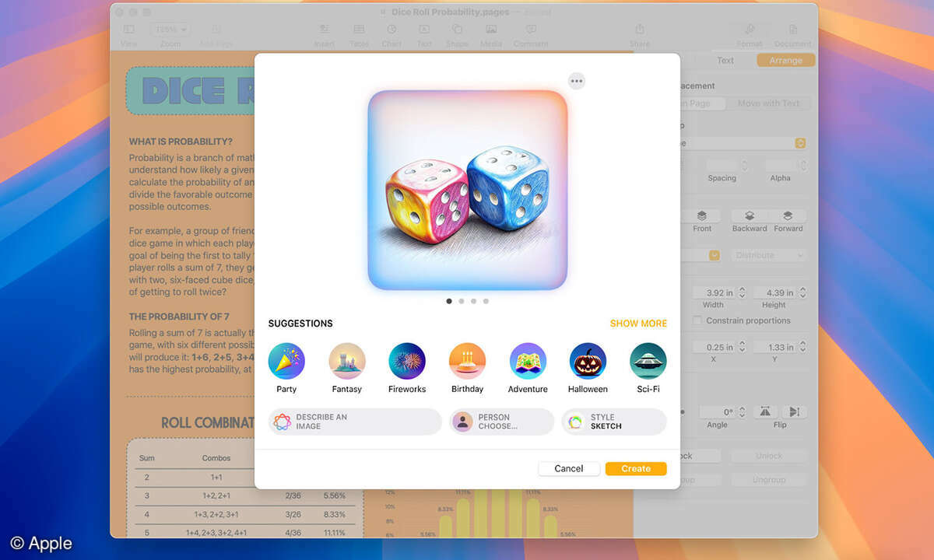Select the generated dice image preview
Image resolution: width=934 pixels, height=560 pixels.
tap(467, 190)
